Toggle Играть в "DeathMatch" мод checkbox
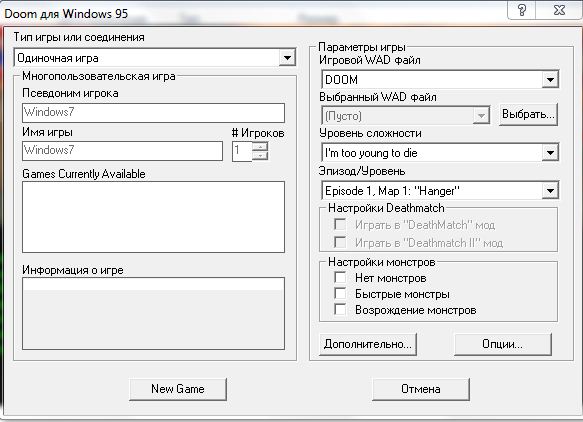 [340, 224]
